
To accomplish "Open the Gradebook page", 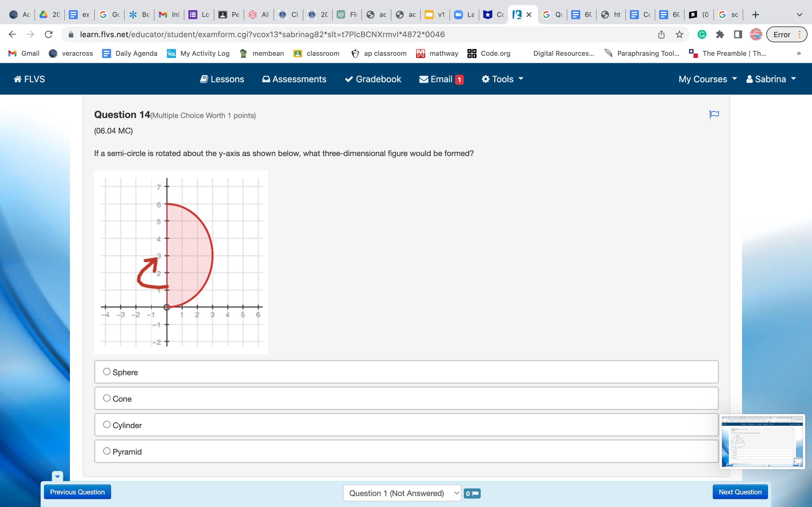I will [373, 79].
